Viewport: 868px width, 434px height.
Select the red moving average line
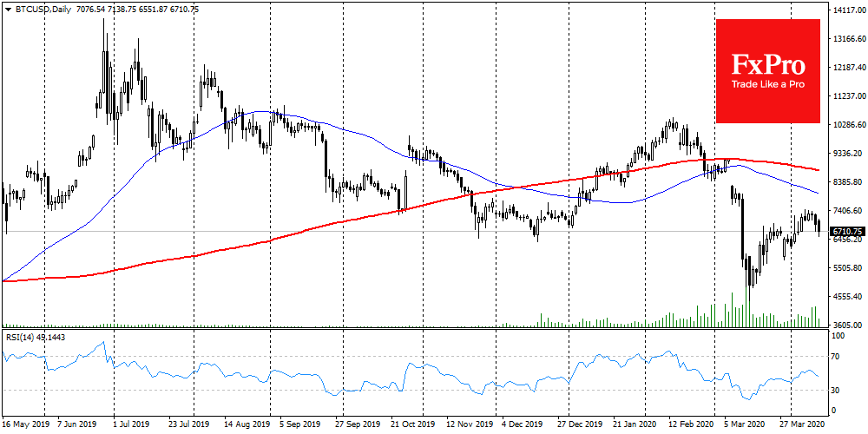(x=347, y=220)
